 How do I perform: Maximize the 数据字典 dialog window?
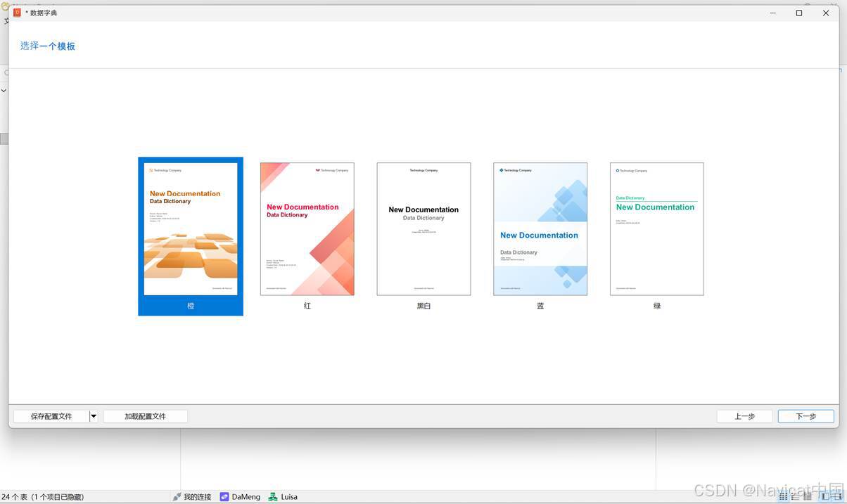[799, 13]
